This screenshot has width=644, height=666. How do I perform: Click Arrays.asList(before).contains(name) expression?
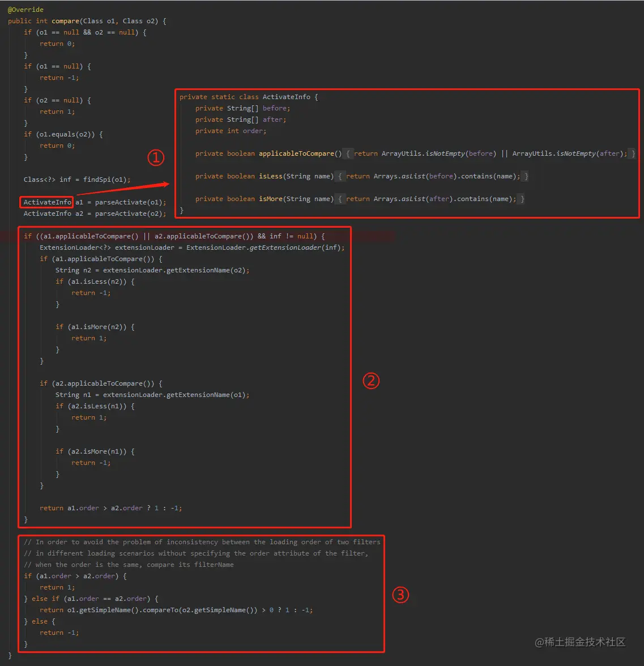(445, 176)
